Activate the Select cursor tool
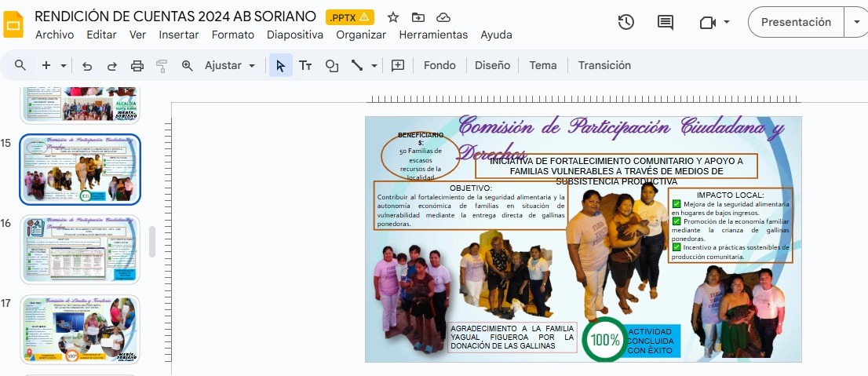Image resolution: width=868 pixels, height=376 pixels. [x=280, y=66]
